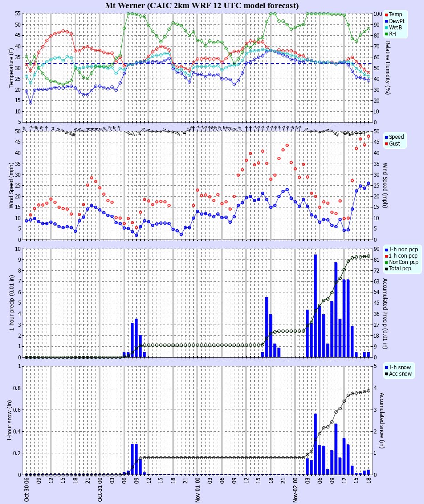Click the Nov-02 00 time label
This screenshot has width=424, height=504.
[295, 489]
